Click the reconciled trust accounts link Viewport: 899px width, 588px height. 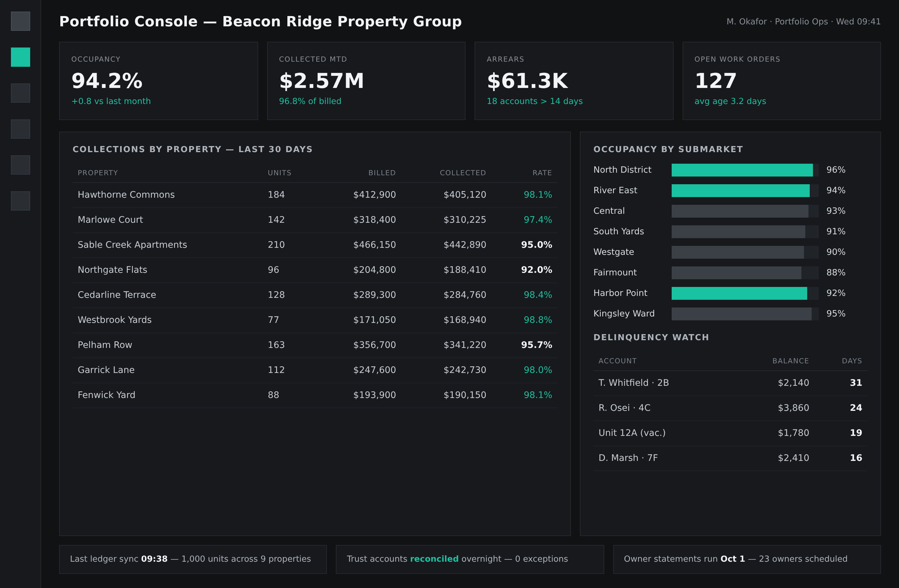coord(434,559)
